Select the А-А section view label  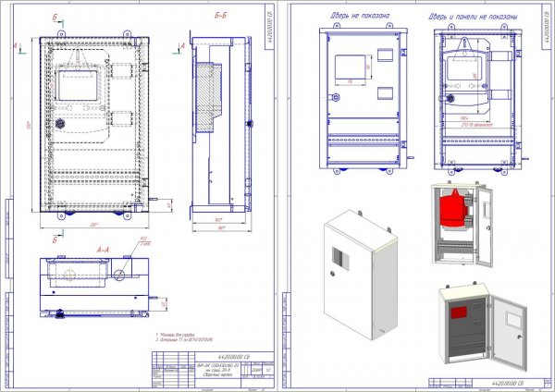click(104, 251)
